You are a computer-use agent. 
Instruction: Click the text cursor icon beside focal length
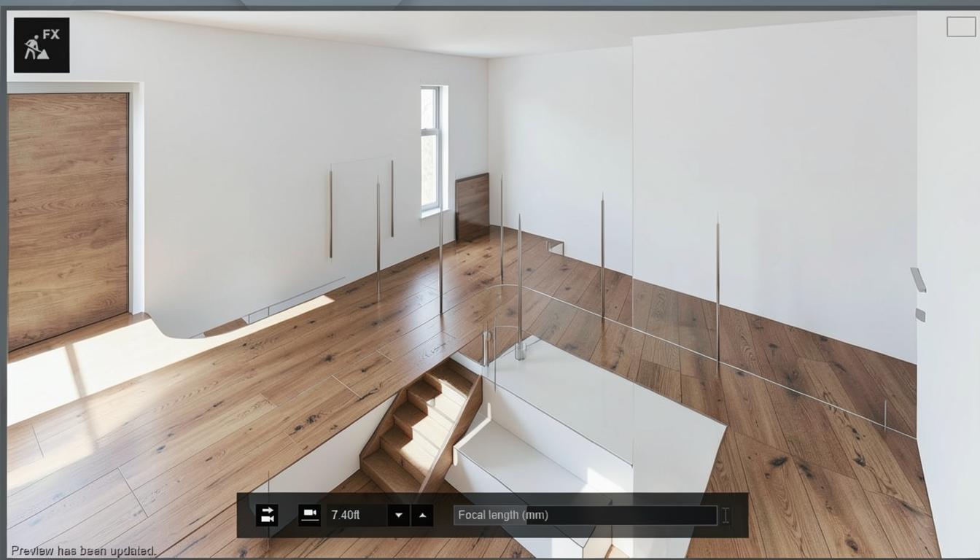click(x=726, y=516)
